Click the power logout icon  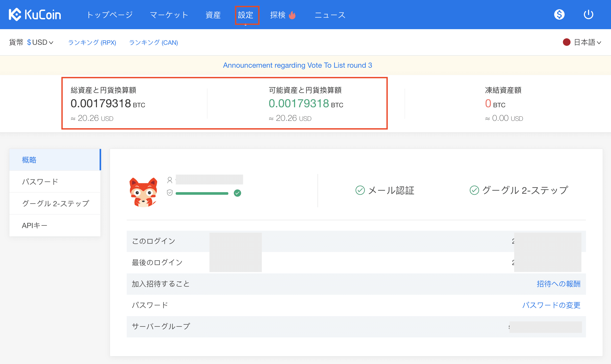pos(588,15)
